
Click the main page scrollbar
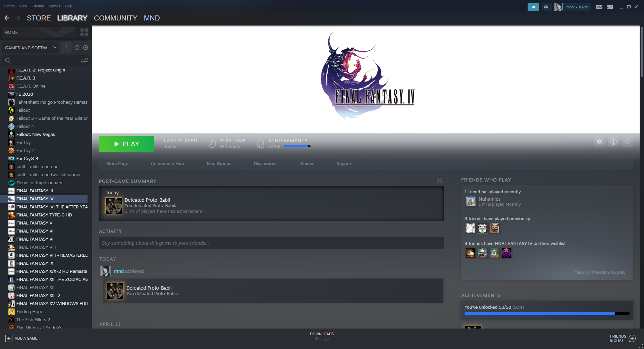(642, 52)
